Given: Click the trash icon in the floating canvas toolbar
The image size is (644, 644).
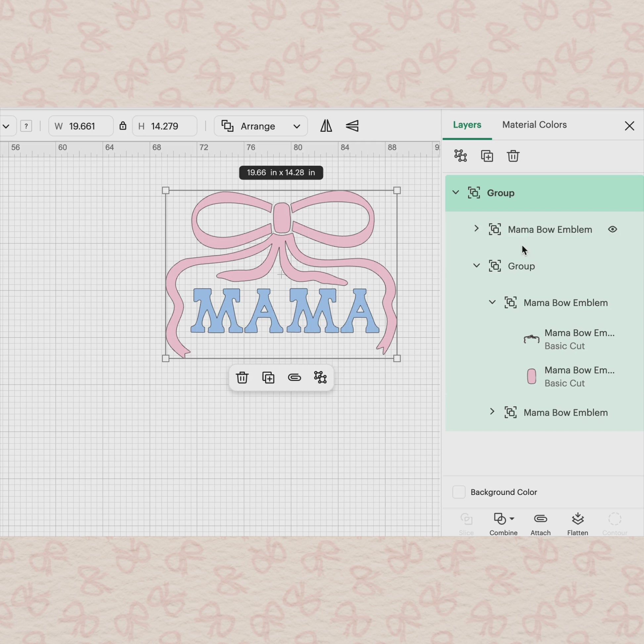Looking at the screenshot, I should coord(242,377).
